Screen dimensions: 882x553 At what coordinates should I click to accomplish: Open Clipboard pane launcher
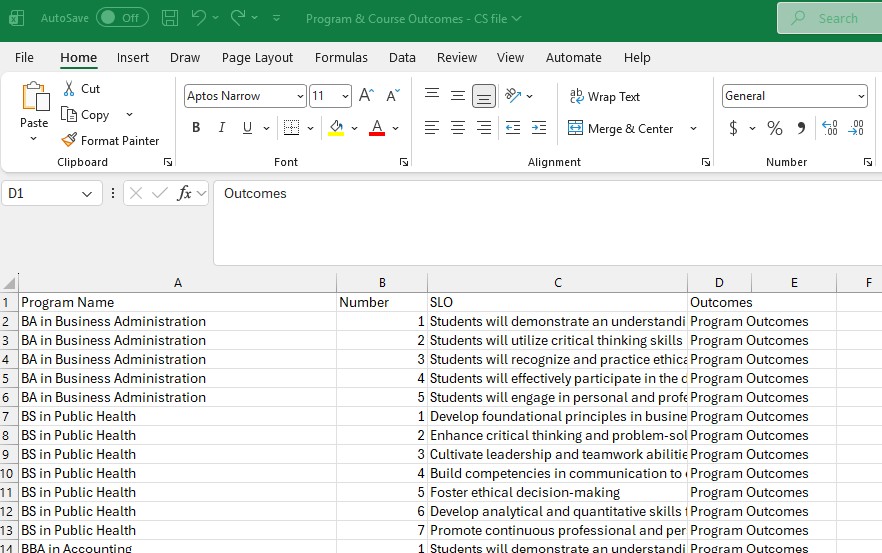click(x=168, y=162)
